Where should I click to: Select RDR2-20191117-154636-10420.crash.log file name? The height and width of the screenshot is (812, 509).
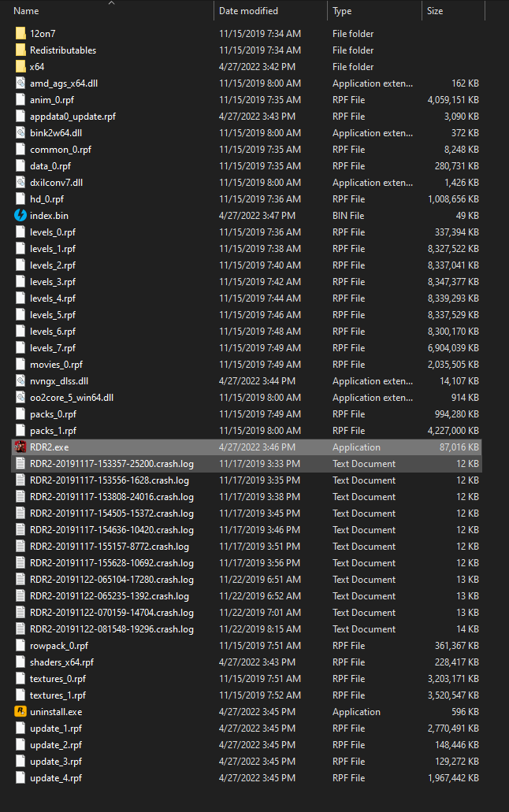112,530
